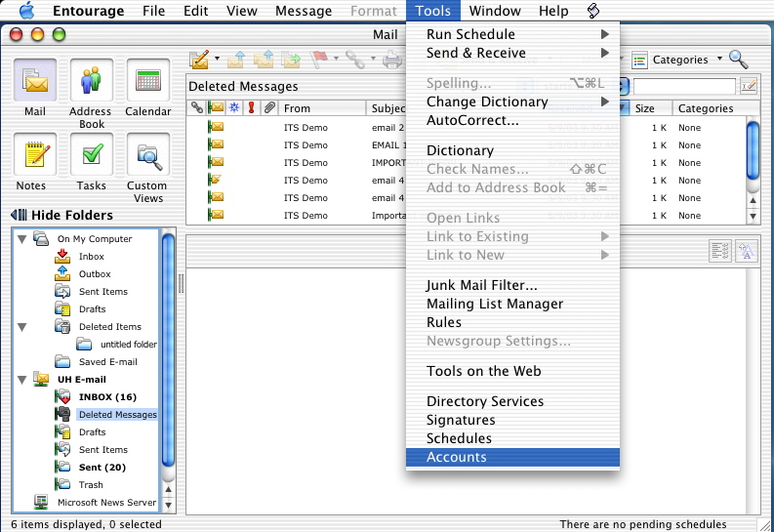Click the folder list scroll up arrow
774x532 pixels.
tap(168, 490)
